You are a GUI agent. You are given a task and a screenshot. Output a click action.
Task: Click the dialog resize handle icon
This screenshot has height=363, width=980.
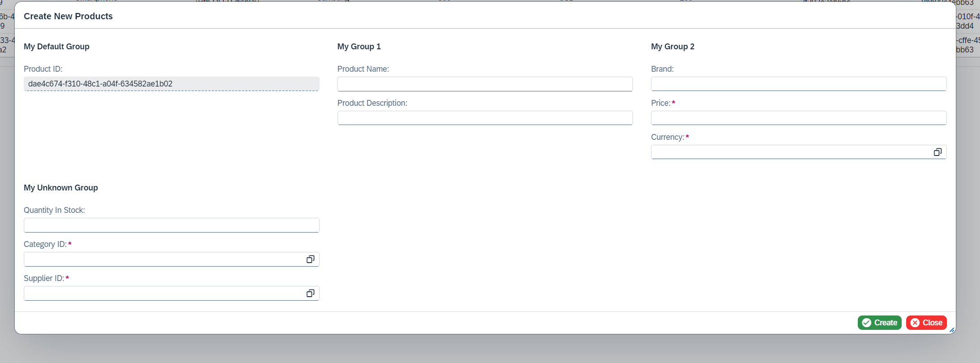tap(952, 330)
